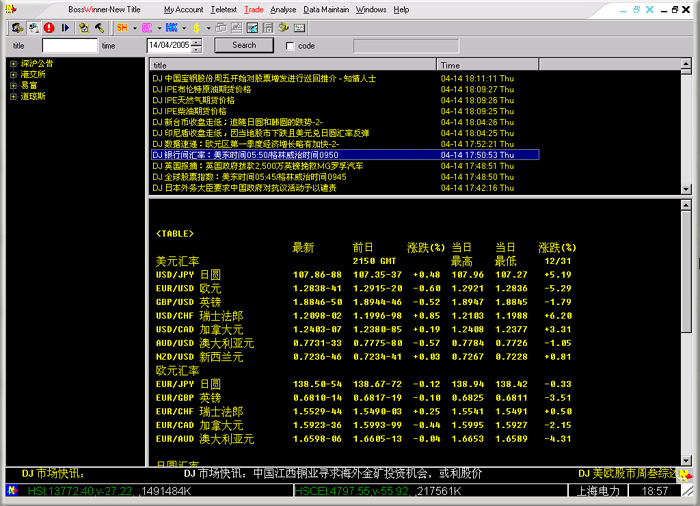Select headline ending "知情人士"
This screenshot has height=506, width=700.
click(x=344, y=79)
